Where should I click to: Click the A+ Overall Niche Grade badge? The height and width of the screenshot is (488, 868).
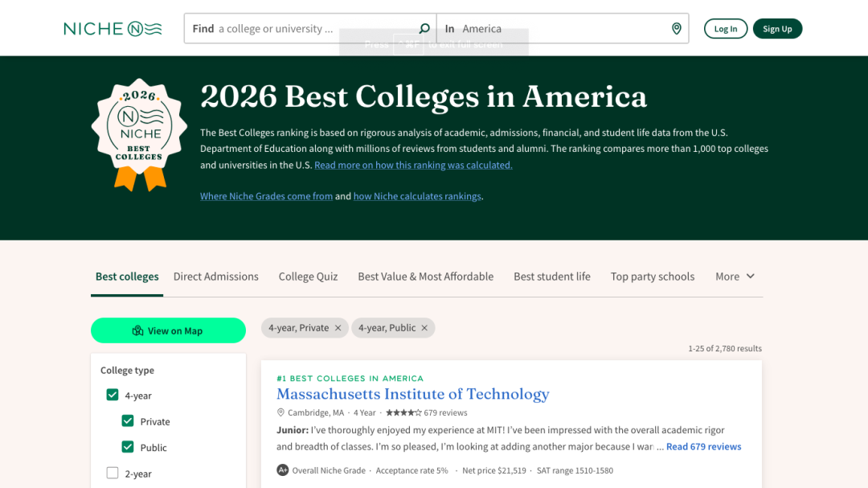coord(282,470)
